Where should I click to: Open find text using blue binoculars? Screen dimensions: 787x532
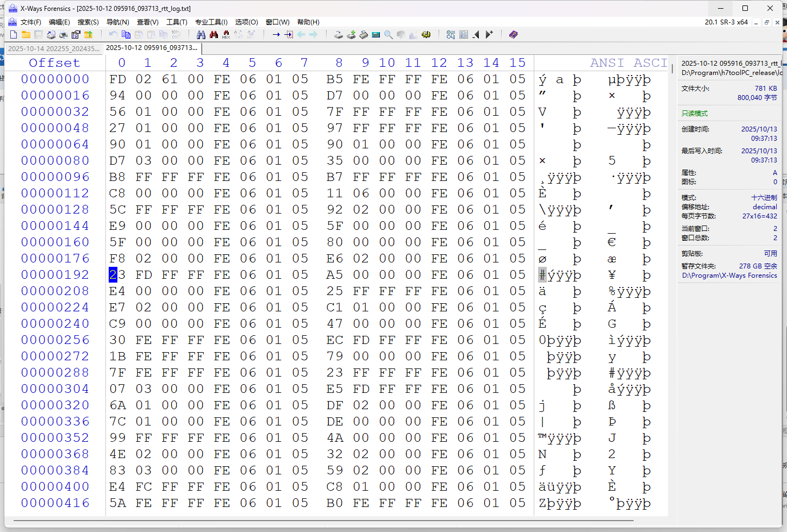[x=201, y=35]
